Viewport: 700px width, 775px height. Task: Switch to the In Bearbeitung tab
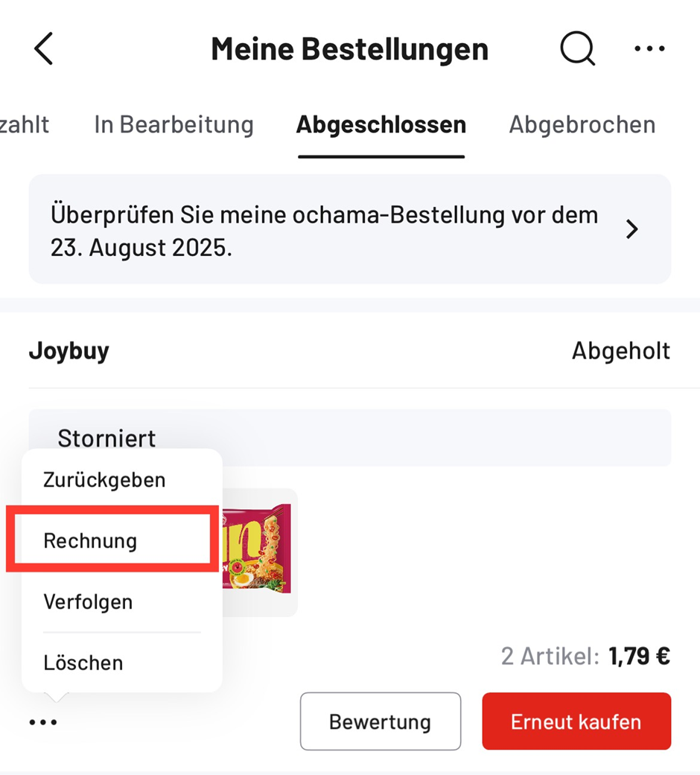174,124
